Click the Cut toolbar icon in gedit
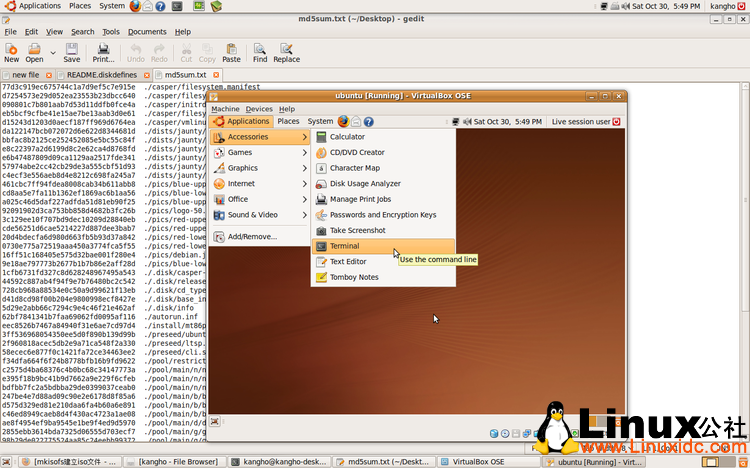 pos(186,53)
